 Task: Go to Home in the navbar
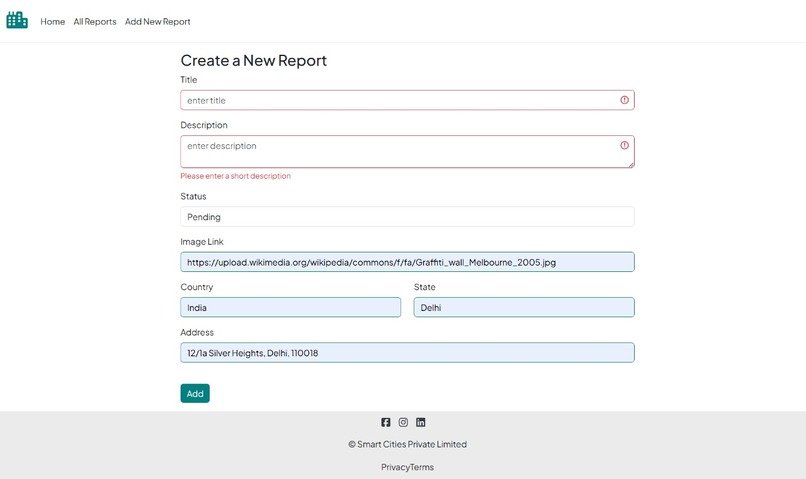click(52, 22)
